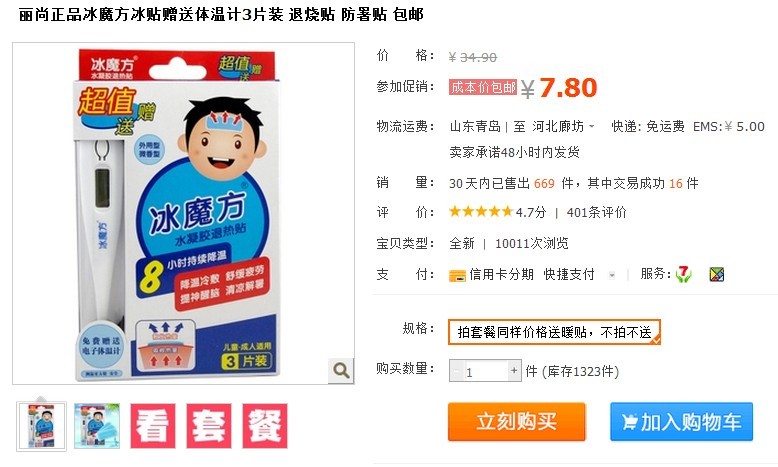778x467 pixels.
Task: Select the first product thumbnail
Action: tap(41, 426)
